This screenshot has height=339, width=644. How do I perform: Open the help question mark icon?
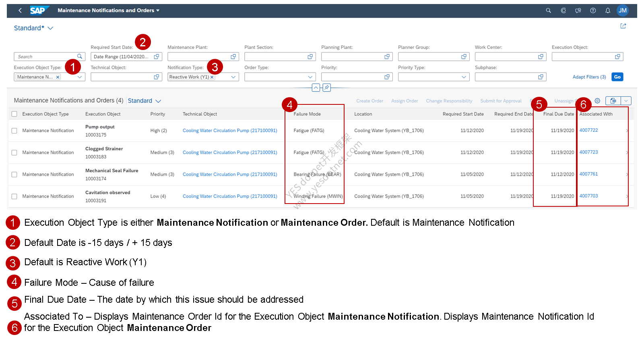coord(593,10)
